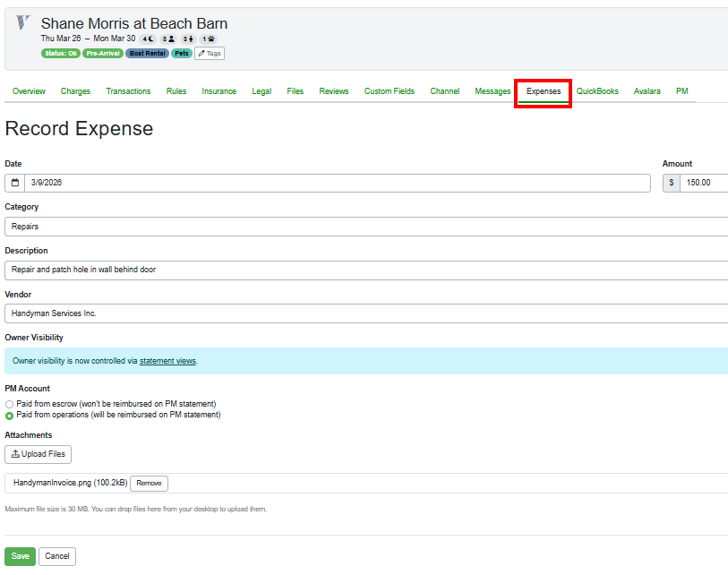Click the paw icon showing 1 pet
Image resolution: width=728 pixels, height=575 pixels.
(x=210, y=39)
